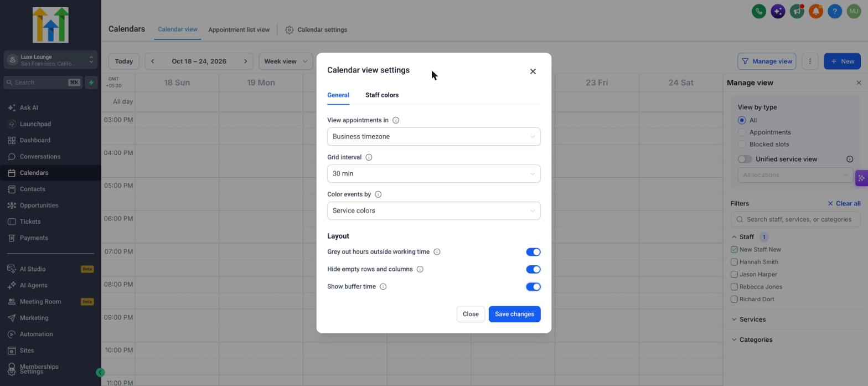Expand the Services filter section
The height and width of the screenshot is (386, 868).
pos(748,320)
